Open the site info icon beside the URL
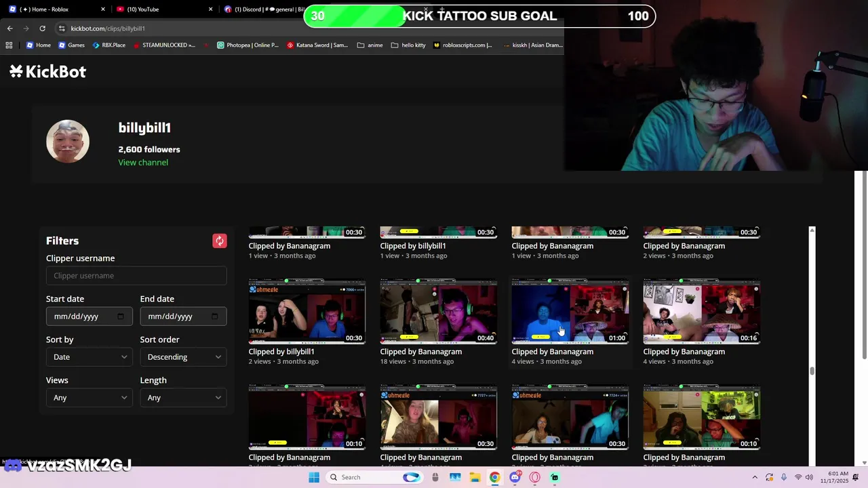868x488 pixels. coord(62,28)
